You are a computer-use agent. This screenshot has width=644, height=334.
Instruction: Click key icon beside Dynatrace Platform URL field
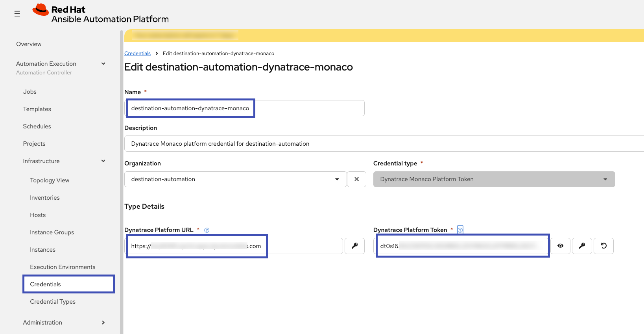(354, 246)
